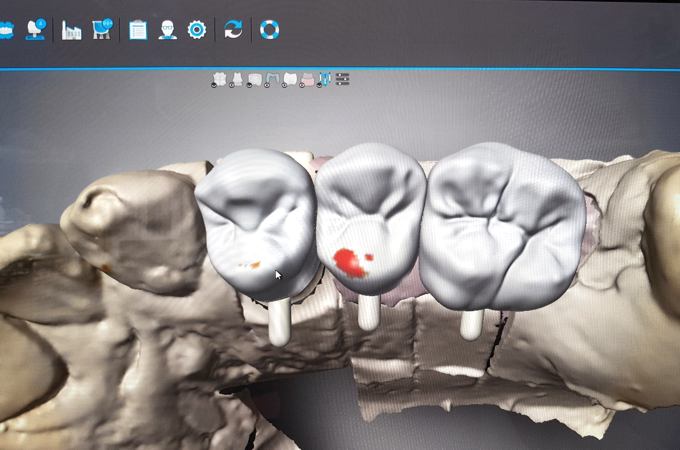Select the middle crown with red contact mark

pyautogui.click(x=371, y=219)
